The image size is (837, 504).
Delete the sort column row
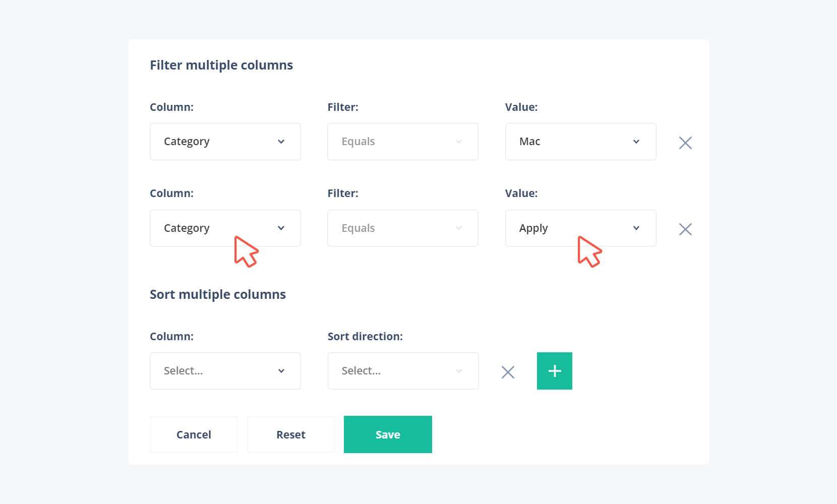(x=508, y=372)
